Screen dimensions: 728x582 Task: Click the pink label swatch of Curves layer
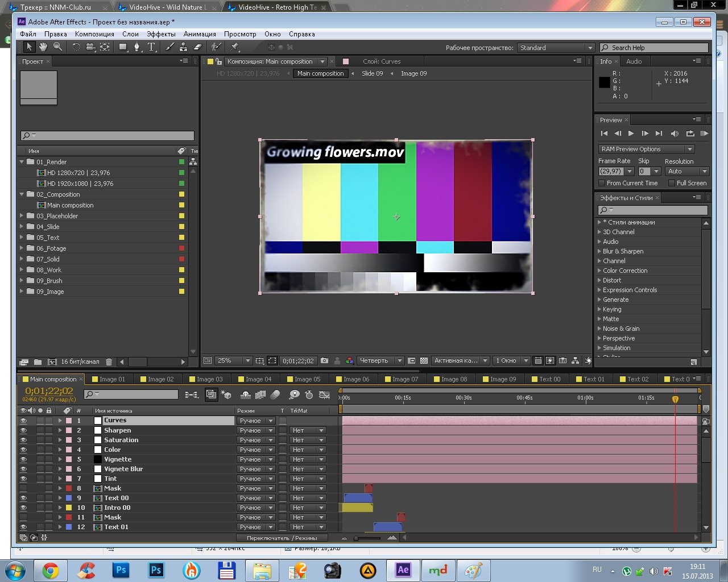click(69, 421)
